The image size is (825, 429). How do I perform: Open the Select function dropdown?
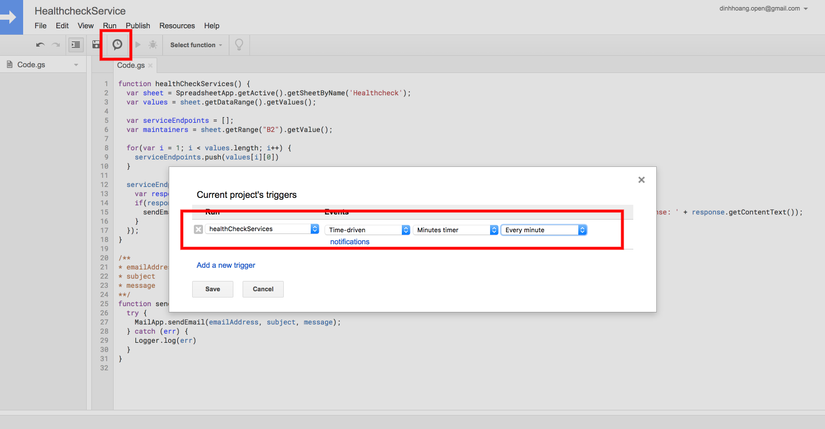[196, 45]
